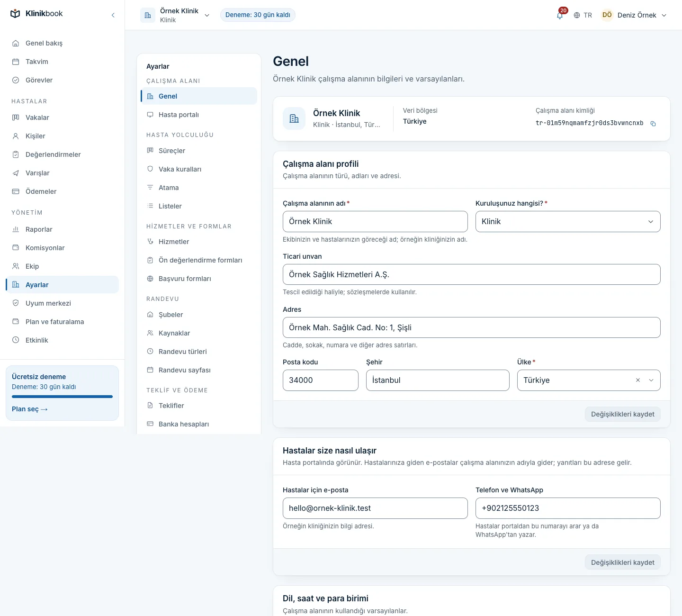This screenshot has height=616, width=682.
Task: Click the Raporlar bar chart icon
Action: click(x=16, y=229)
